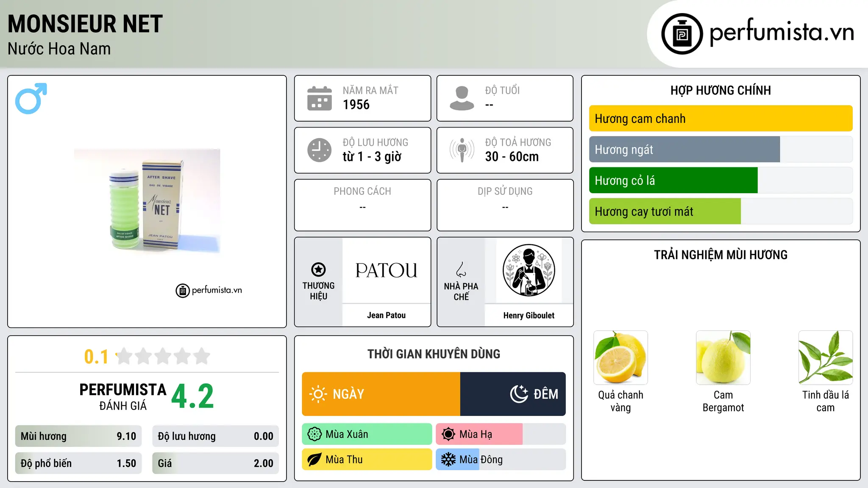Click the moon icon next to Đêm
This screenshot has height=488, width=868.
(519, 394)
